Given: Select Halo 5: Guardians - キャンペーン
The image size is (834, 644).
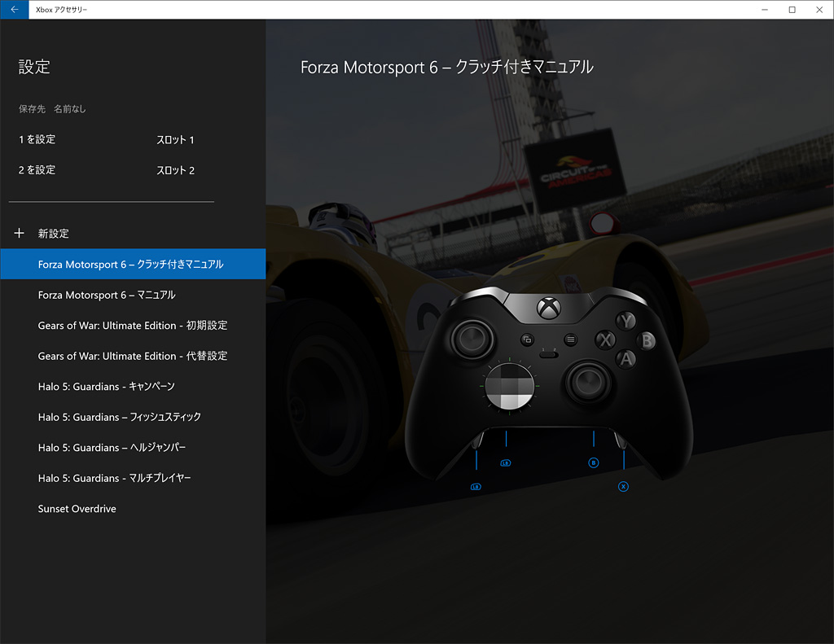Looking at the screenshot, I should (x=133, y=386).
